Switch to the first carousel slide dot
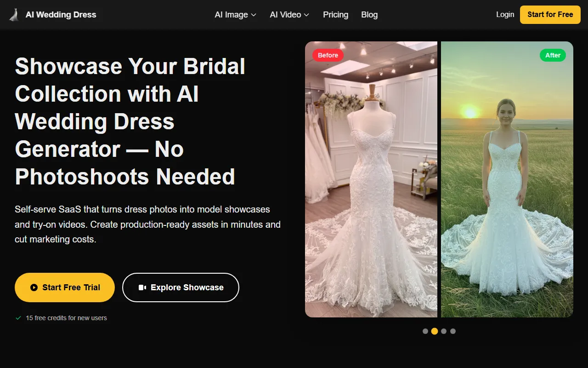The width and height of the screenshot is (588, 368). point(425,331)
